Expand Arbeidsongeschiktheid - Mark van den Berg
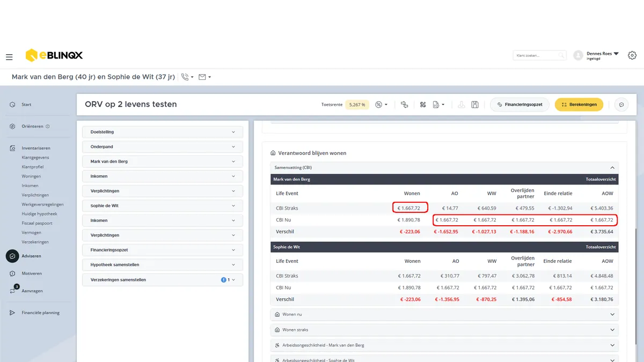 (x=444, y=345)
